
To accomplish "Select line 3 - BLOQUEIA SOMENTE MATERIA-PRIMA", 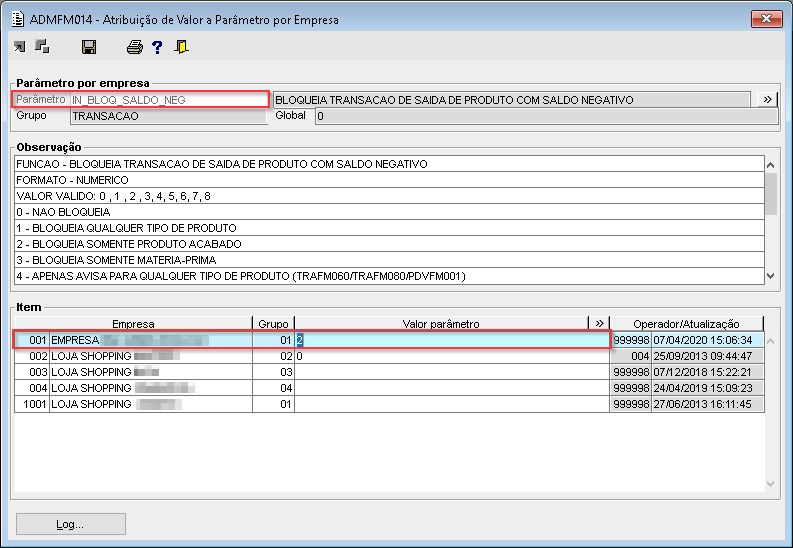I will click(x=389, y=260).
